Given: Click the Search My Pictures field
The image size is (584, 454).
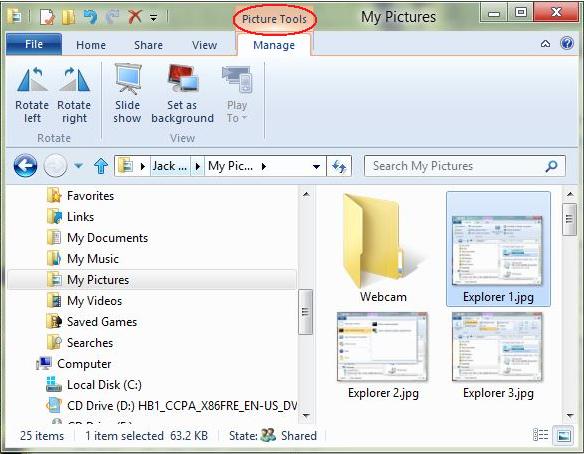Looking at the screenshot, I should click(x=464, y=166).
